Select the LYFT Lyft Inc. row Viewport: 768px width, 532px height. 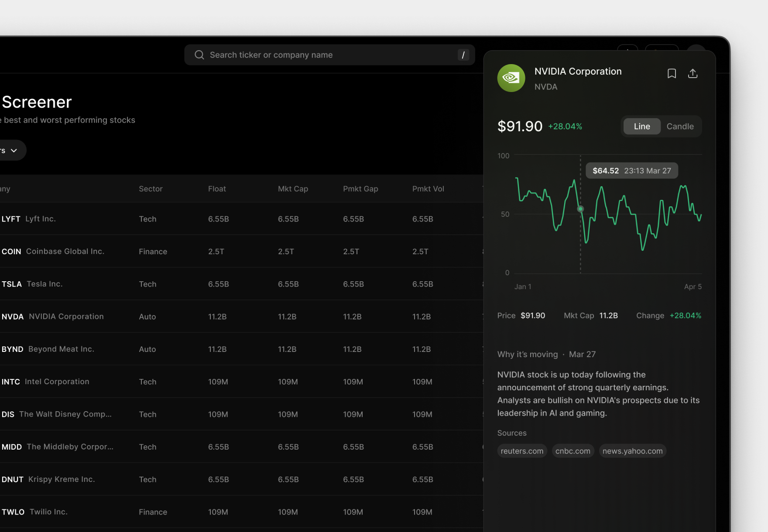[x=241, y=218]
